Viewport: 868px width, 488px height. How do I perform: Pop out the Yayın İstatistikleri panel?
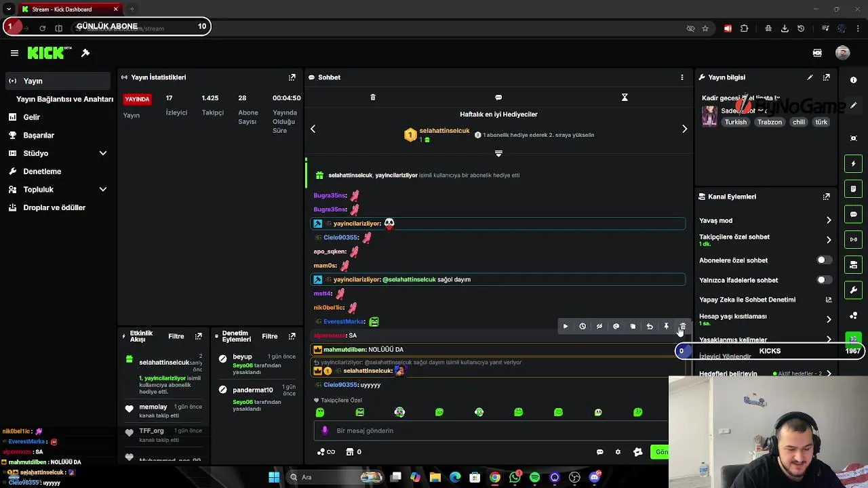point(292,77)
